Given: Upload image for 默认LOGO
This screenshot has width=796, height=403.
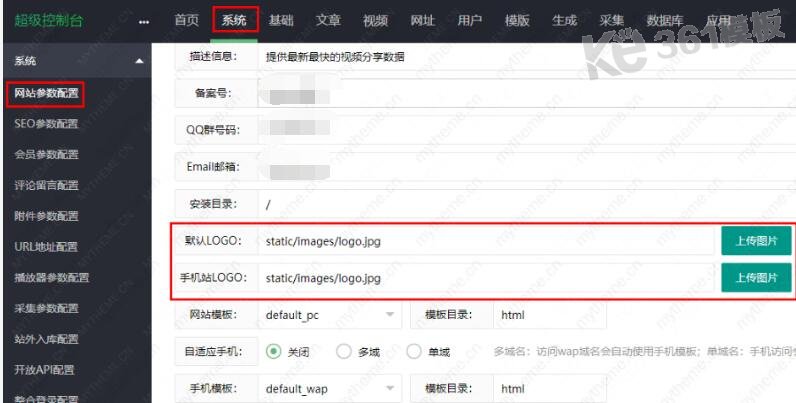Looking at the screenshot, I should coord(756,241).
